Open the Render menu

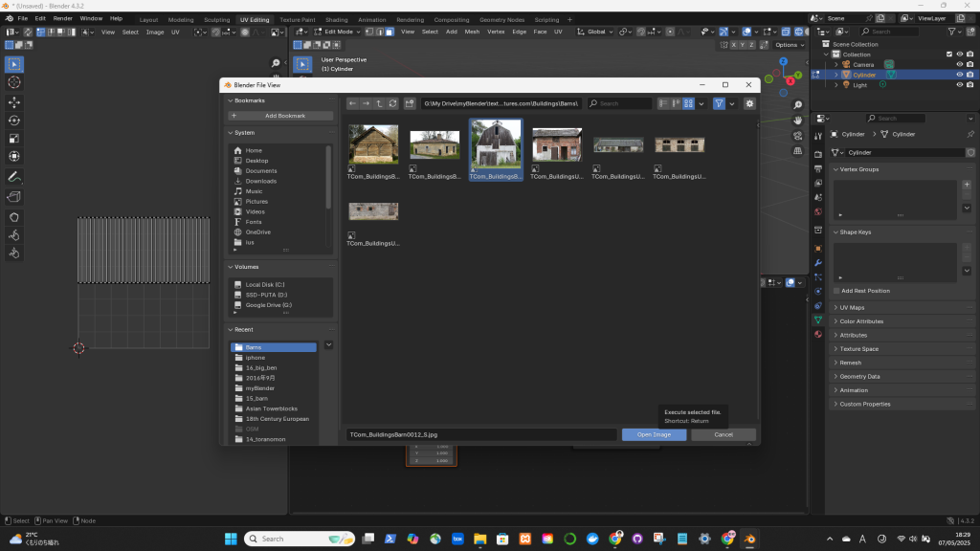coord(62,18)
